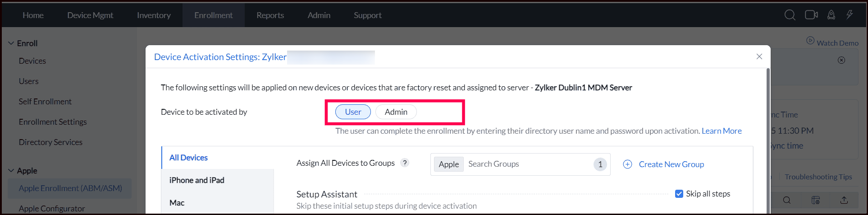Collapse the Apple sidebar section
This screenshot has width=868, height=215.
pyautogui.click(x=11, y=171)
